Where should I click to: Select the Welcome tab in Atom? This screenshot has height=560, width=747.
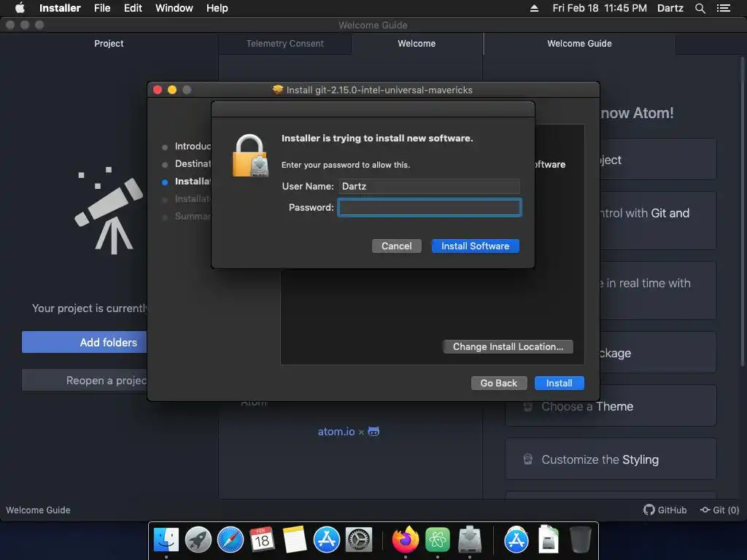(417, 43)
